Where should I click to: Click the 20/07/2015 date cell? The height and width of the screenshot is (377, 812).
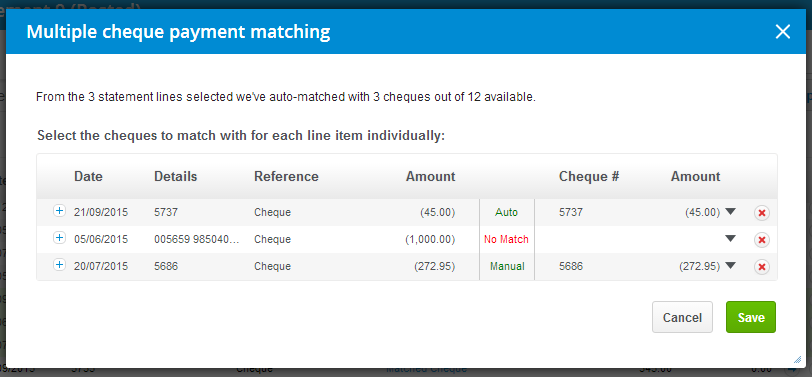(x=101, y=266)
